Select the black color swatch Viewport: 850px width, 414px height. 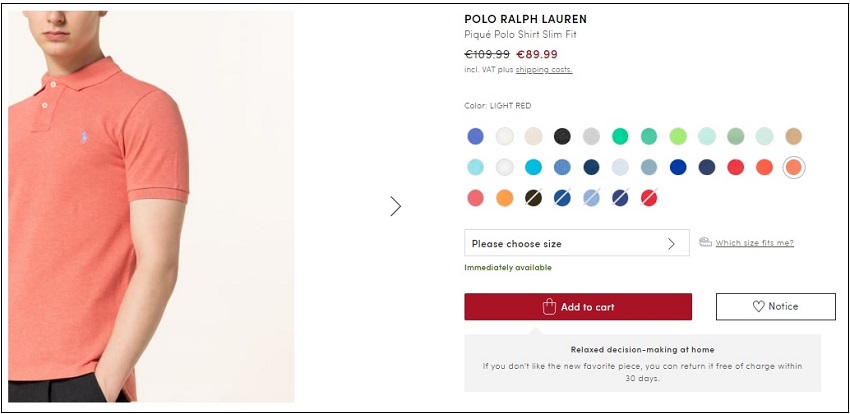(562, 136)
